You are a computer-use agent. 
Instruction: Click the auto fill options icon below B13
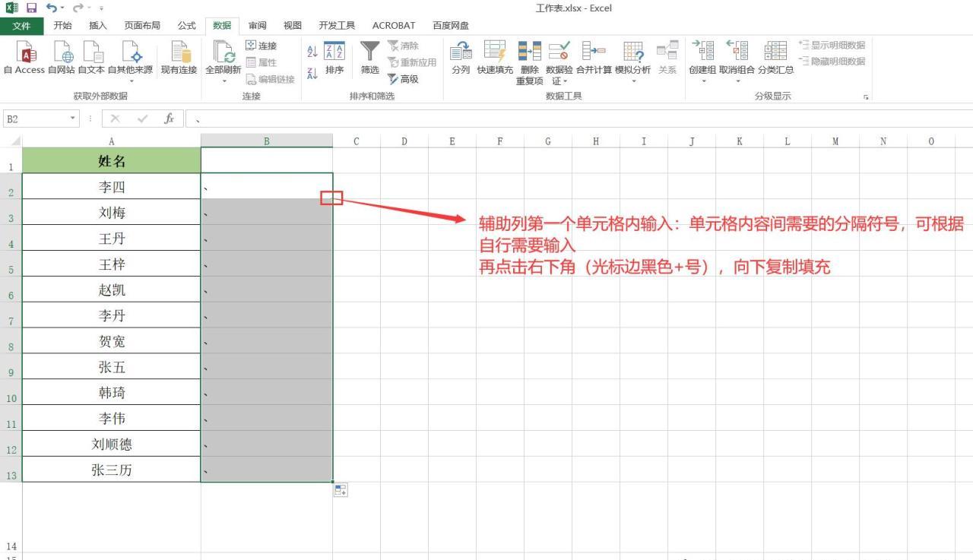(341, 490)
